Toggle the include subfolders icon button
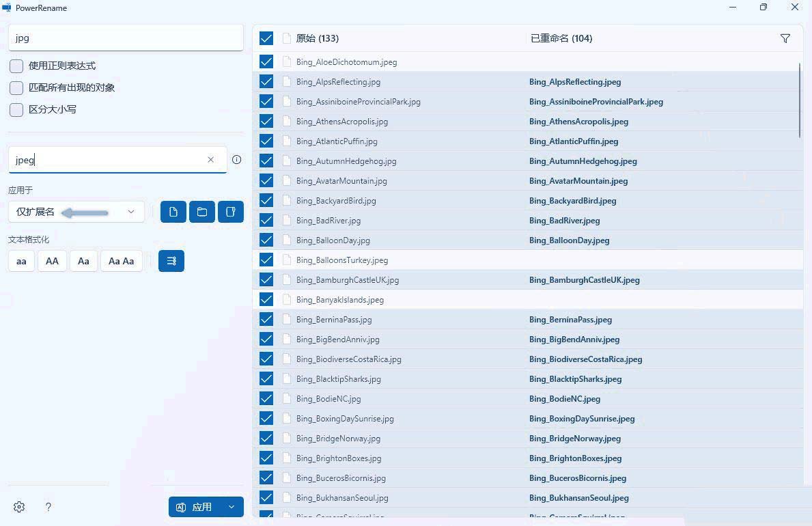The height and width of the screenshot is (526, 812). [231, 212]
